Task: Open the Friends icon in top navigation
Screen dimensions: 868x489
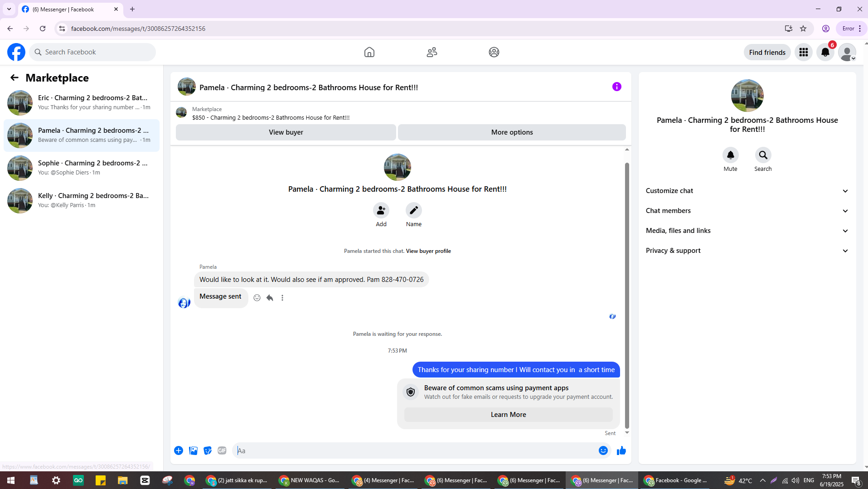Action: coord(432,52)
